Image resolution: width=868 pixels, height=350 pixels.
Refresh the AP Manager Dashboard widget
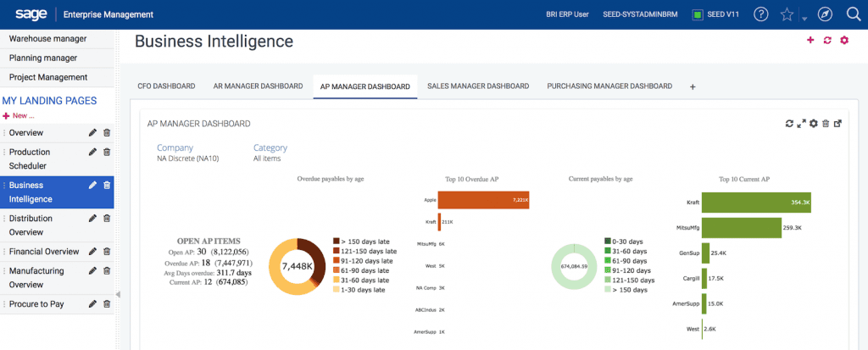(789, 124)
